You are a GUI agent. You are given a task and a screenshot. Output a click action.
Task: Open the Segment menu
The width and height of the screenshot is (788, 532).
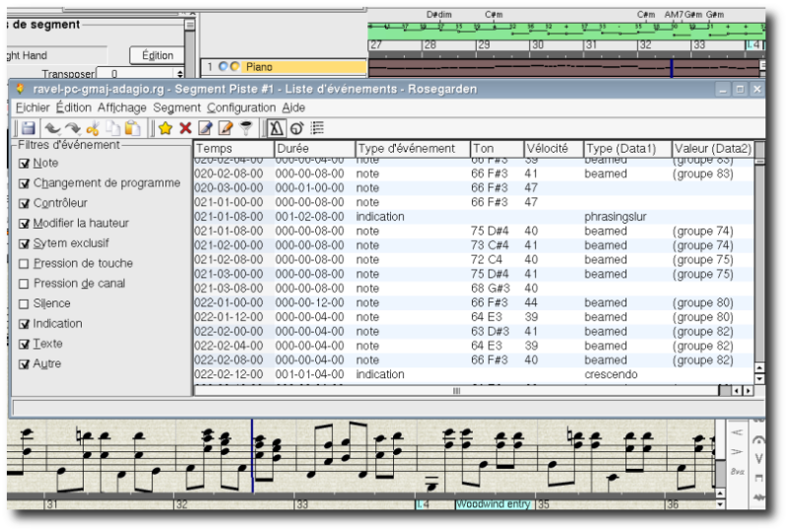click(x=177, y=107)
